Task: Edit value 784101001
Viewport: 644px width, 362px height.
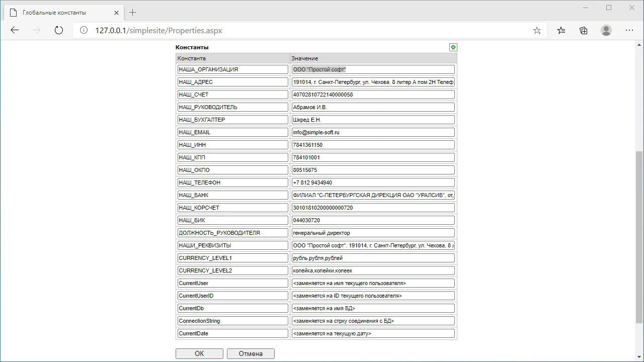Action: tap(373, 157)
